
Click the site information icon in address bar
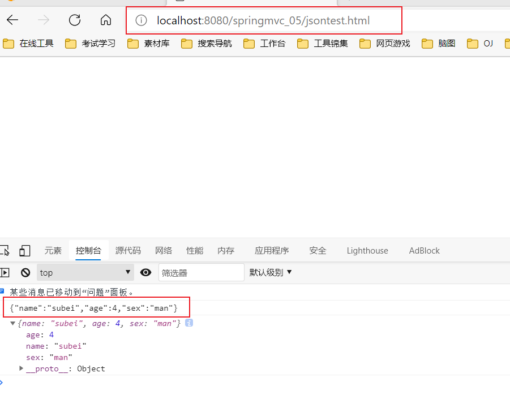point(142,21)
